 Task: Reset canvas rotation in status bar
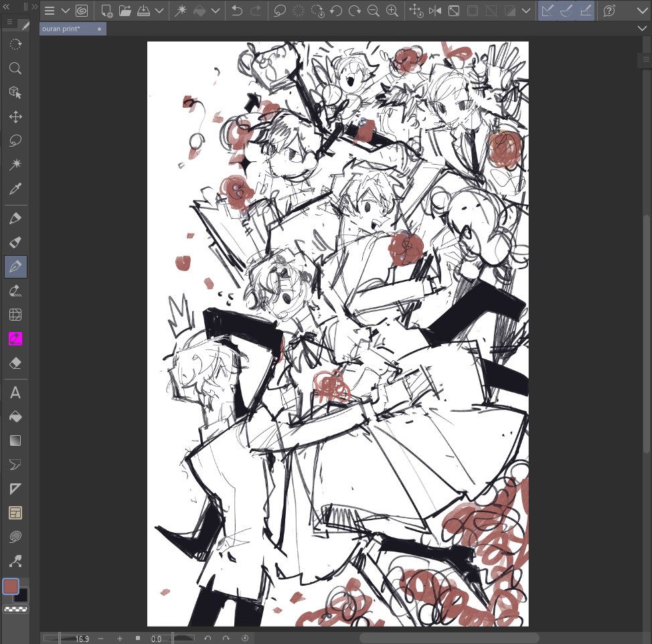245,638
